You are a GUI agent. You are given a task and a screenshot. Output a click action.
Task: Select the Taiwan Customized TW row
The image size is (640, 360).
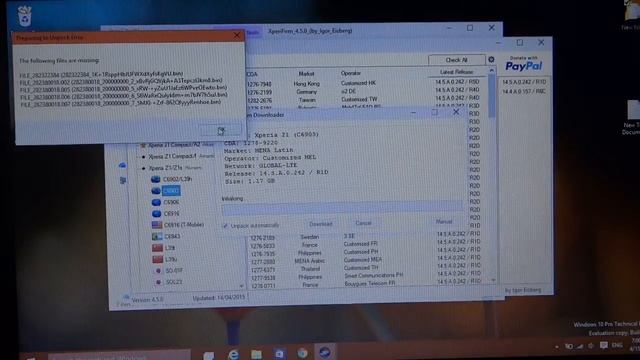[x=363, y=100]
